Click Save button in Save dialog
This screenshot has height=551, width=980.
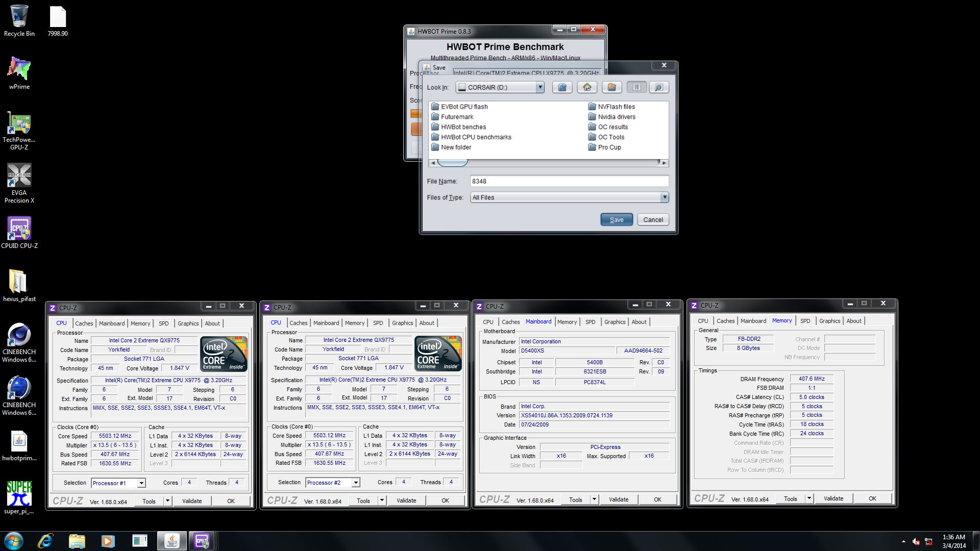[617, 220]
